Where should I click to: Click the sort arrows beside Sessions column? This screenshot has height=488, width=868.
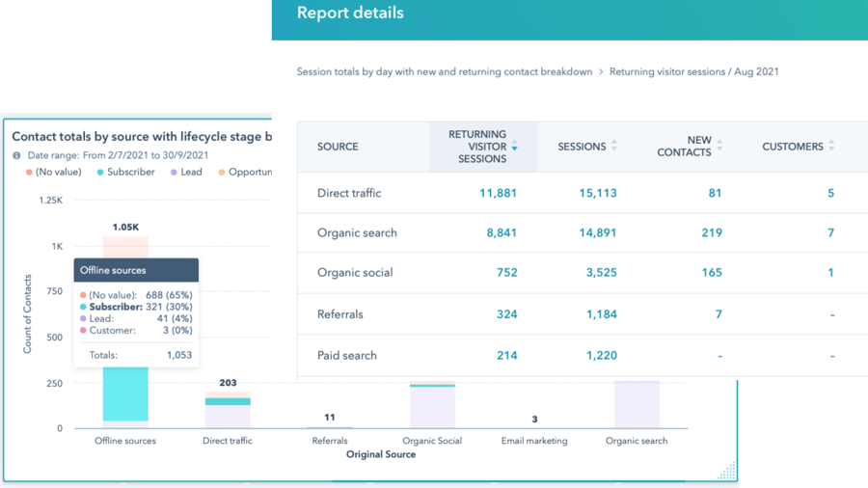[614, 147]
